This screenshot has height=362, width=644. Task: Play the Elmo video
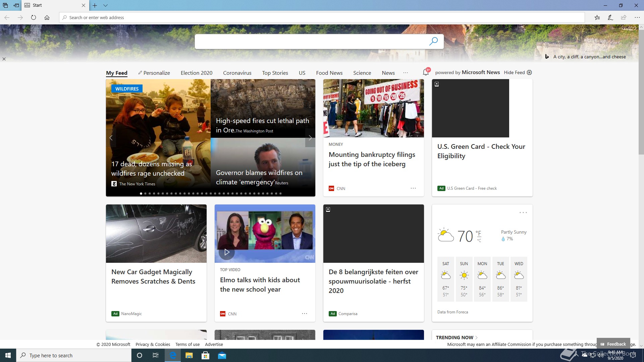pyautogui.click(x=227, y=252)
